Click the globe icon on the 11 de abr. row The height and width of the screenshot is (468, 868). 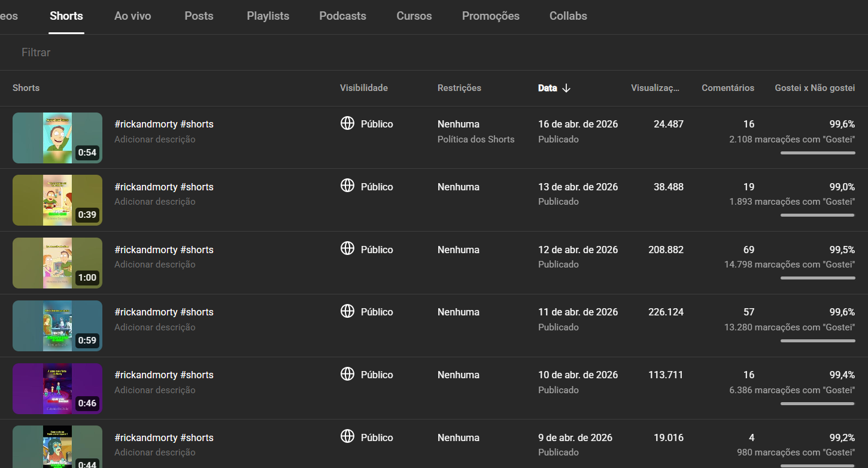347,311
